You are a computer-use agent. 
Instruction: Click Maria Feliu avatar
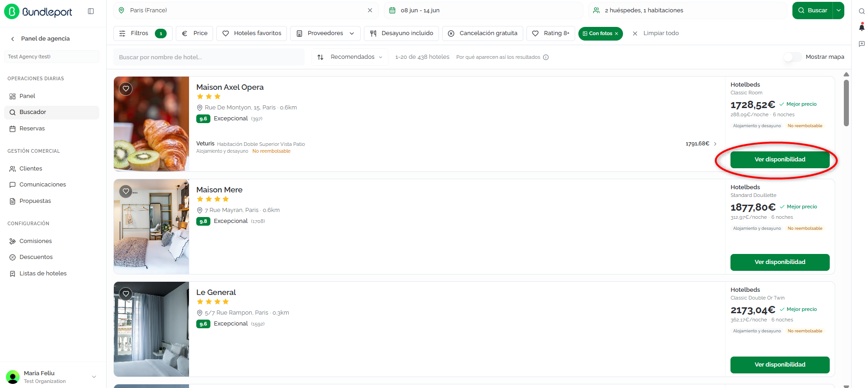point(13,377)
